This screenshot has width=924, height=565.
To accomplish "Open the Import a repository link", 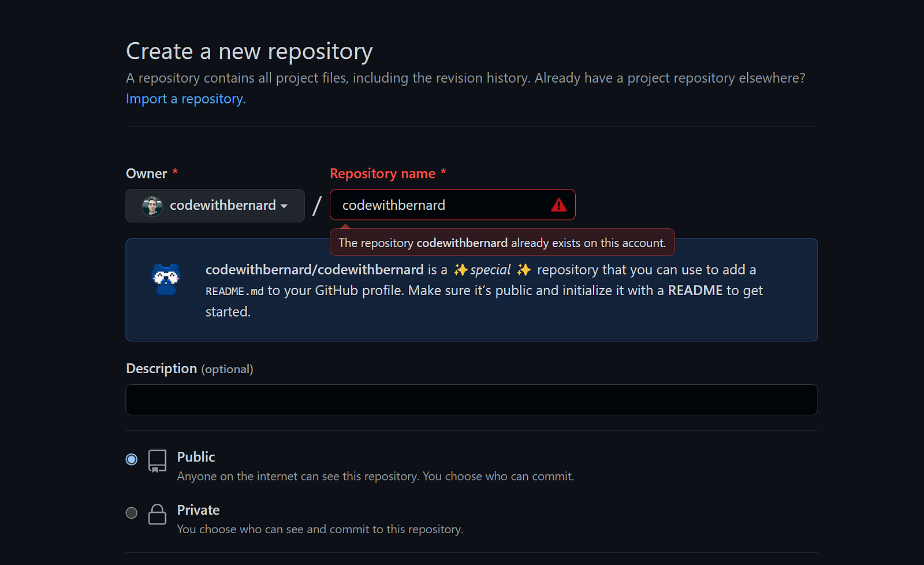I will coord(186,99).
